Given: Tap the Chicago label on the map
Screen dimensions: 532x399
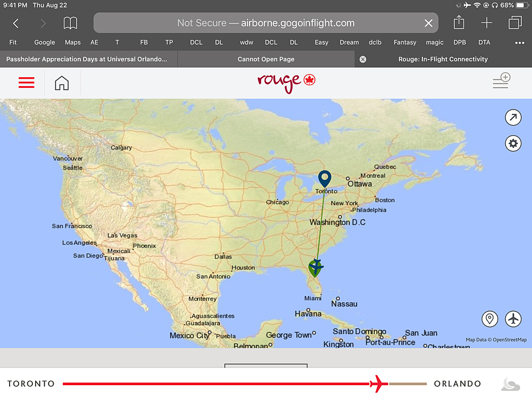Looking at the screenshot, I should (278, 202).
